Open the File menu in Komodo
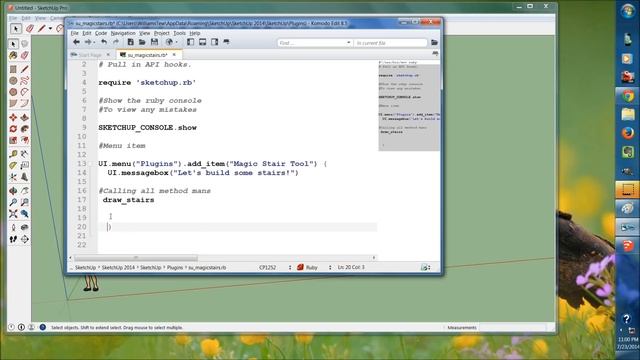640x360 pixels. tap(74, 33)
